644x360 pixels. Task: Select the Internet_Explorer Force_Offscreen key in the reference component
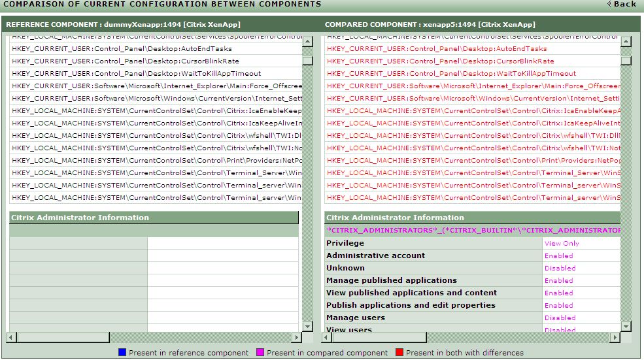157,86
